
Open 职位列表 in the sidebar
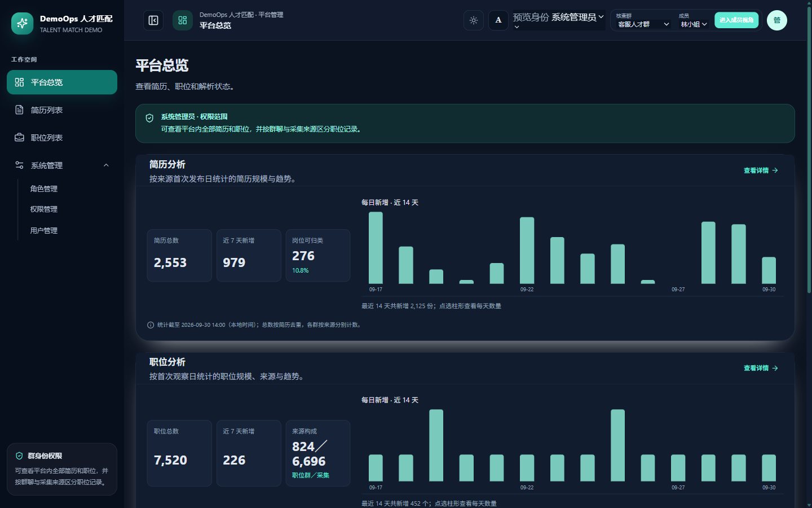point(62,138)
